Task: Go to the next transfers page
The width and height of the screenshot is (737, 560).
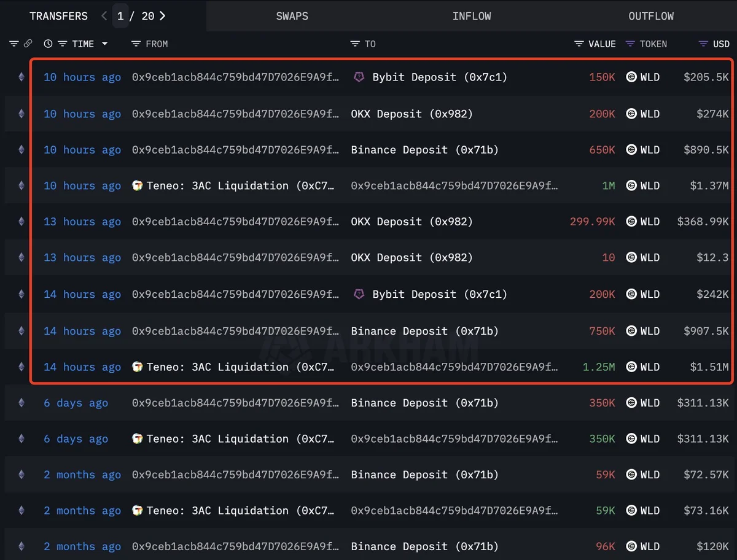Action: [x=163, y=16]
